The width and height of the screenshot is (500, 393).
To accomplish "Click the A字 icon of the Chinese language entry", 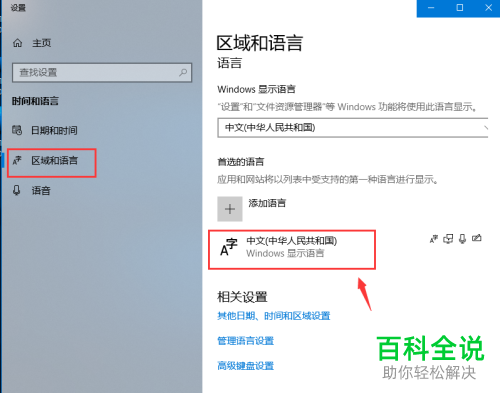I will [229, 247].
